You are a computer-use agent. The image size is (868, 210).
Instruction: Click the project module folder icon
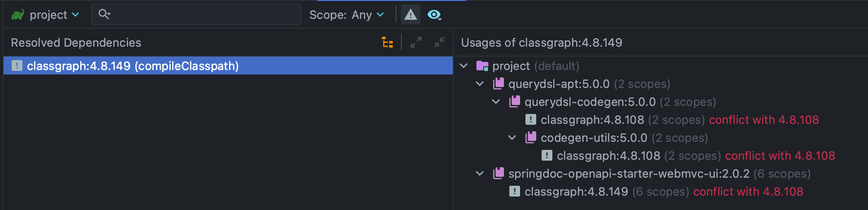click(x=482, y=66)
